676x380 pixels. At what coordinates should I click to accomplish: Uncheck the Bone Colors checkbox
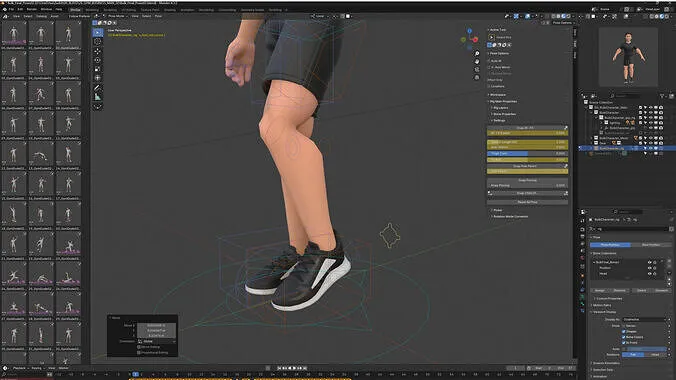623,337
